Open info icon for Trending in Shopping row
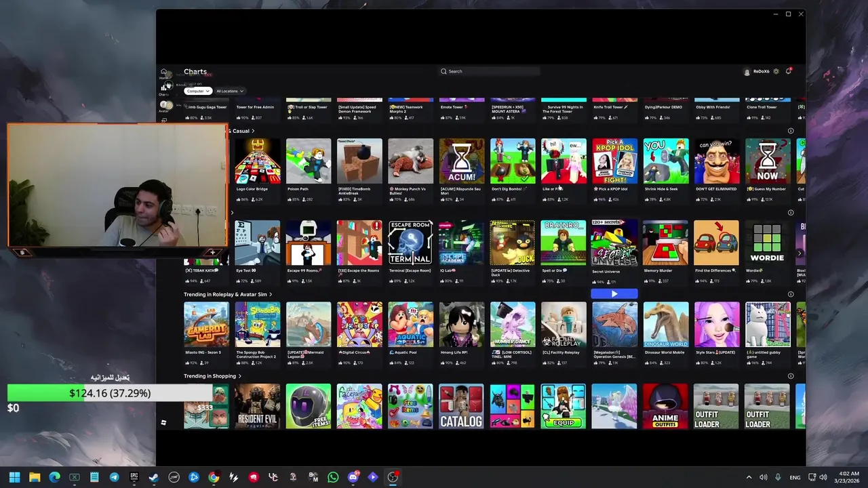This screenshot has width=868, height=488. pyautogui.click(x=791, y=376)
